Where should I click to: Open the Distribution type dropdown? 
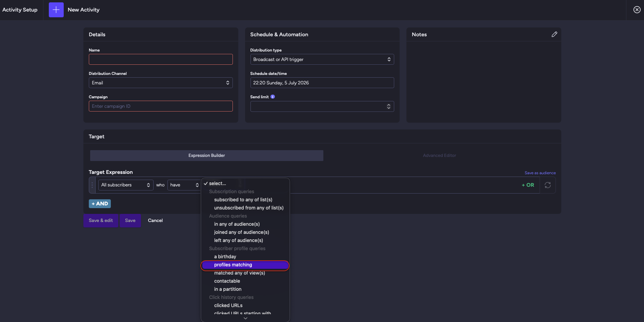click(x=322, y=59)
